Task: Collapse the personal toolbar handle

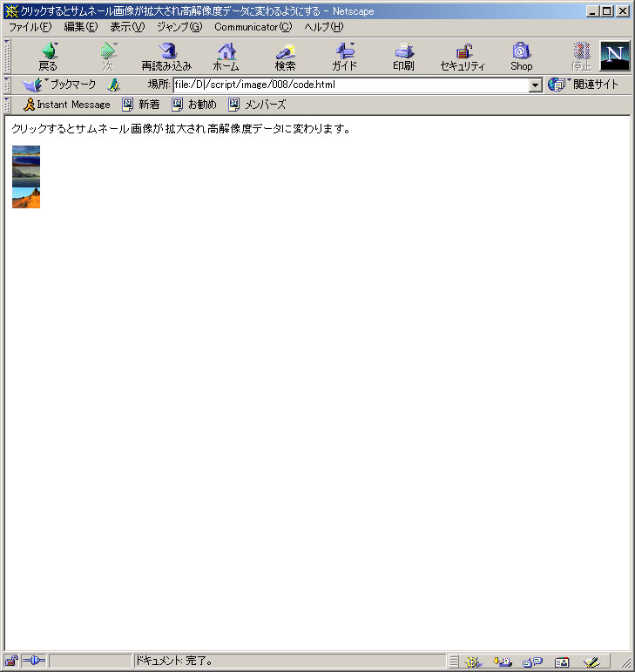Action: (x=7, y=105)
